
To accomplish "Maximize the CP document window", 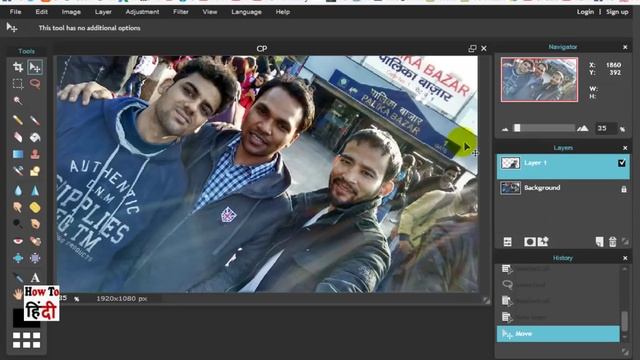I will pyautogui.click(x=472, y=49).
